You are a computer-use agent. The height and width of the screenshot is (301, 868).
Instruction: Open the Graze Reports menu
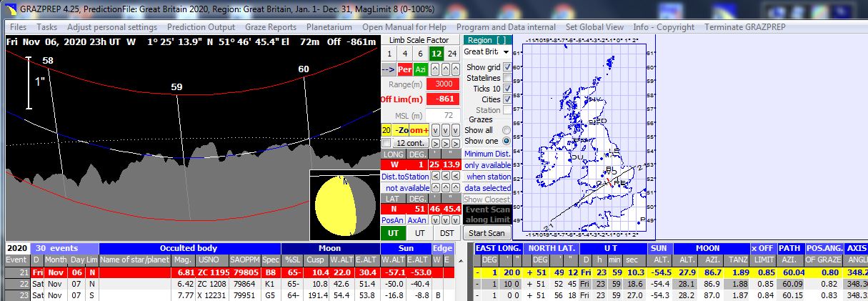tap(271, 27)
